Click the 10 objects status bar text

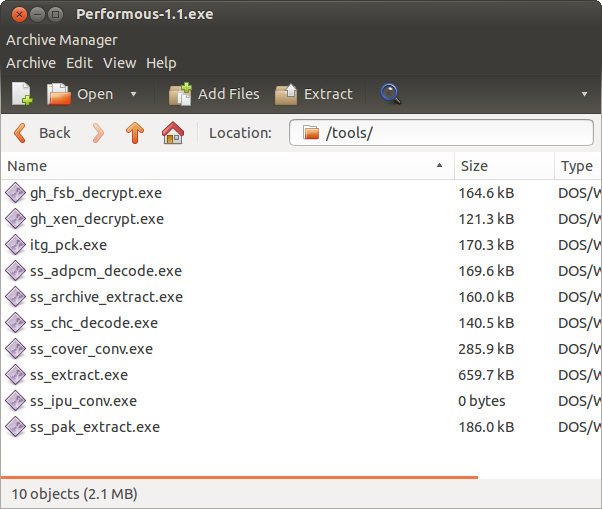point(74,494)
